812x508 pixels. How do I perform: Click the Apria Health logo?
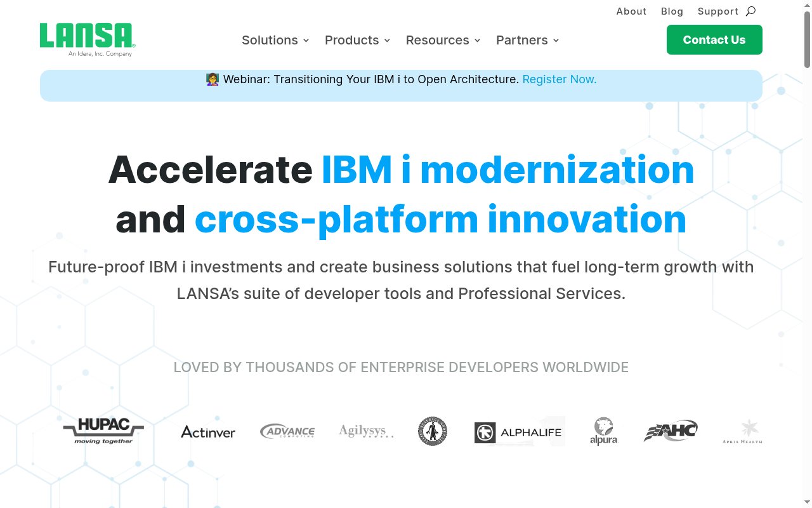(742, 432)
